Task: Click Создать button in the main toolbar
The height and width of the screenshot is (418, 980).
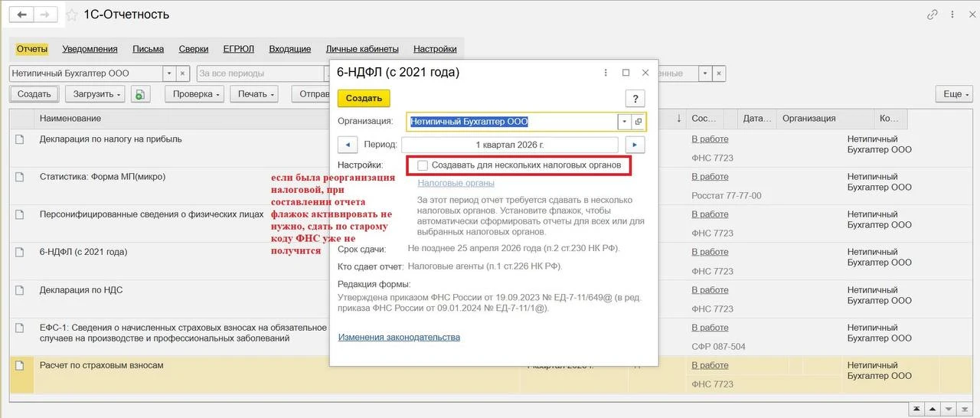Action: pos(34,94)
